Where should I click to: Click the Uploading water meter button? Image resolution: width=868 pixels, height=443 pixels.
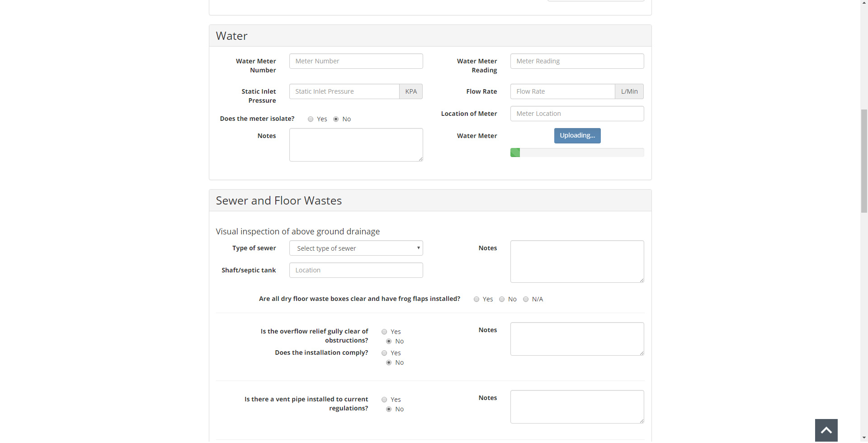click(577, 136)
